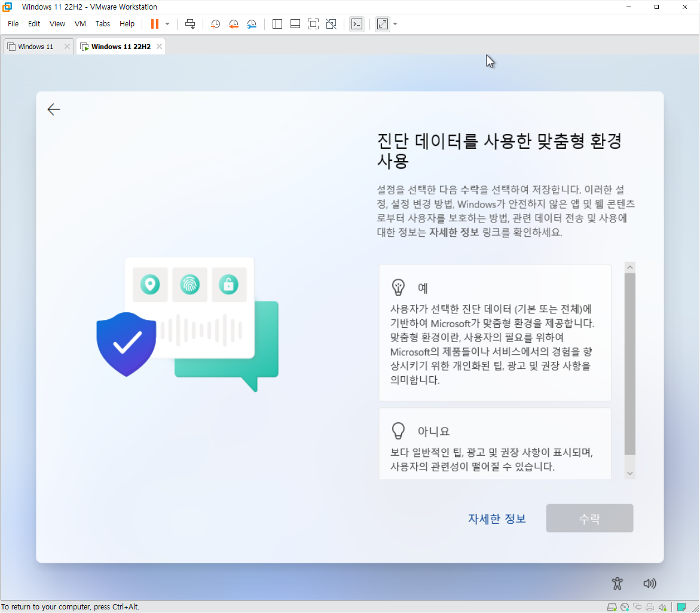Click the CD/DVD drive status icon
This screenshot has width=700, height=613.
click(x=625, y=607)
